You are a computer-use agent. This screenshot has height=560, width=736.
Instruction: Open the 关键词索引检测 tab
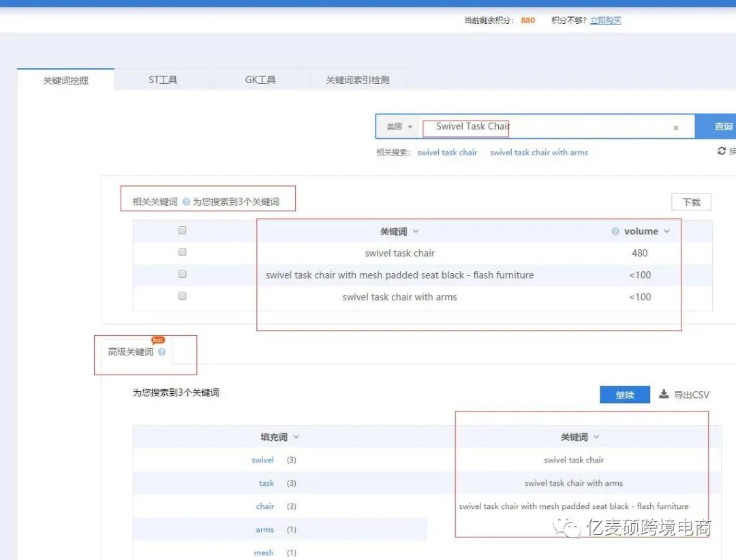pos(357,80)
